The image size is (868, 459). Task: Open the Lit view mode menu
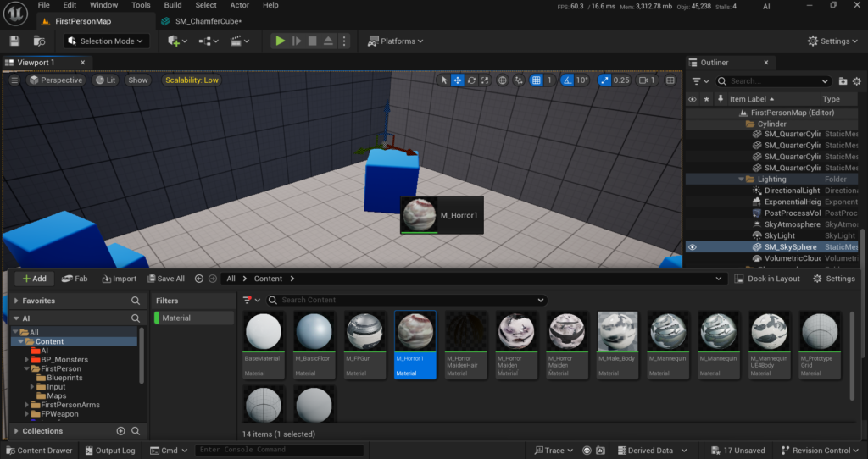coord(105,80)
